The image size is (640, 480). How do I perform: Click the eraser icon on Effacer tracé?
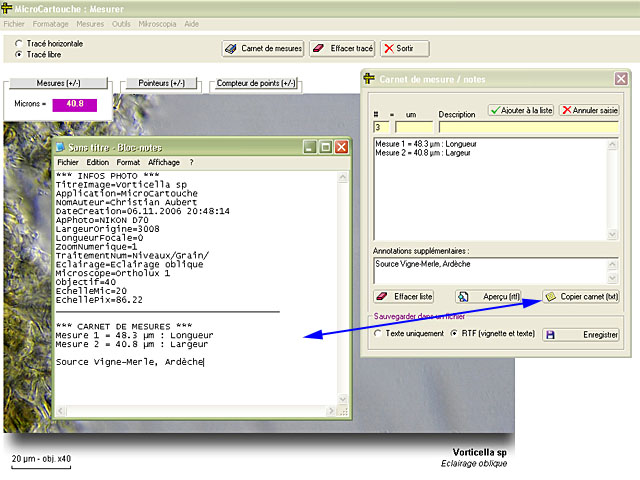click(x=318, y=49)
